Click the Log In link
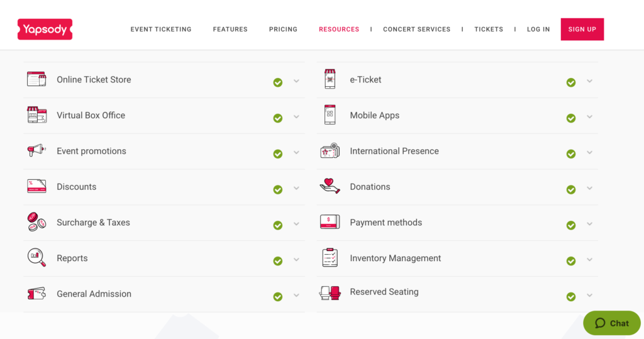 tap(538, 30)
